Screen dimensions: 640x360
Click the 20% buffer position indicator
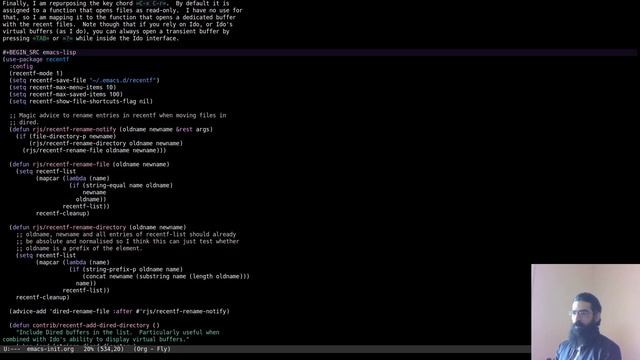(x=88, y=349)
